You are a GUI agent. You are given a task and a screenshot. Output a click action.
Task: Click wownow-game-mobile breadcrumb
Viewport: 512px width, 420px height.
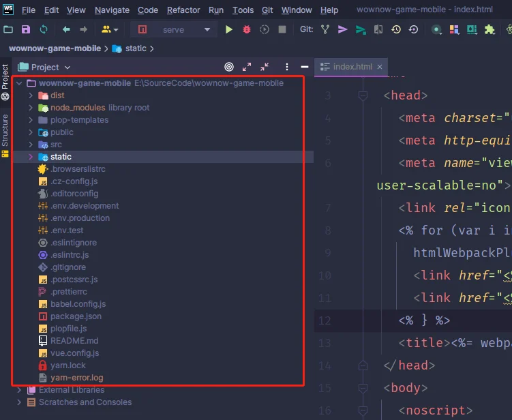click(x=55, y=48)
